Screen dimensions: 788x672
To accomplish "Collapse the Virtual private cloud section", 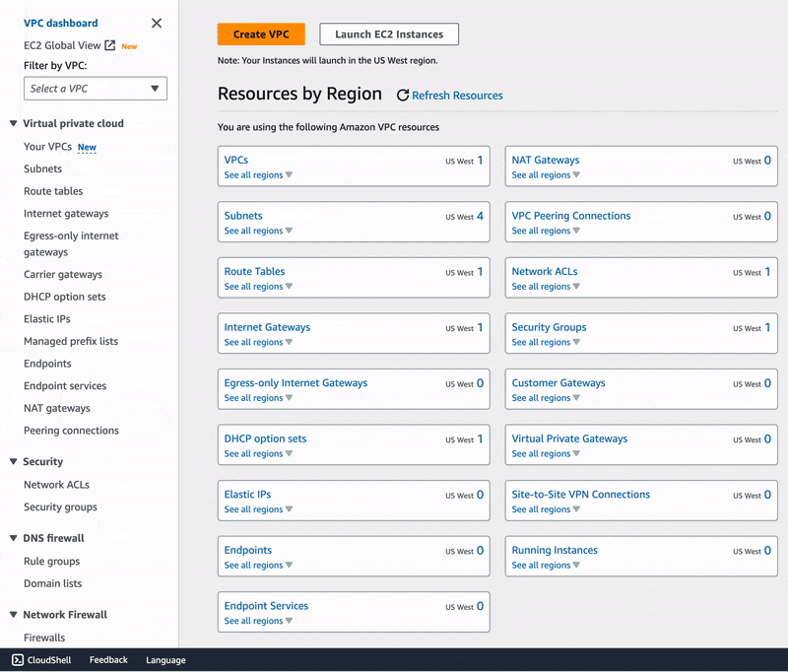I will (x=14, y=124).
